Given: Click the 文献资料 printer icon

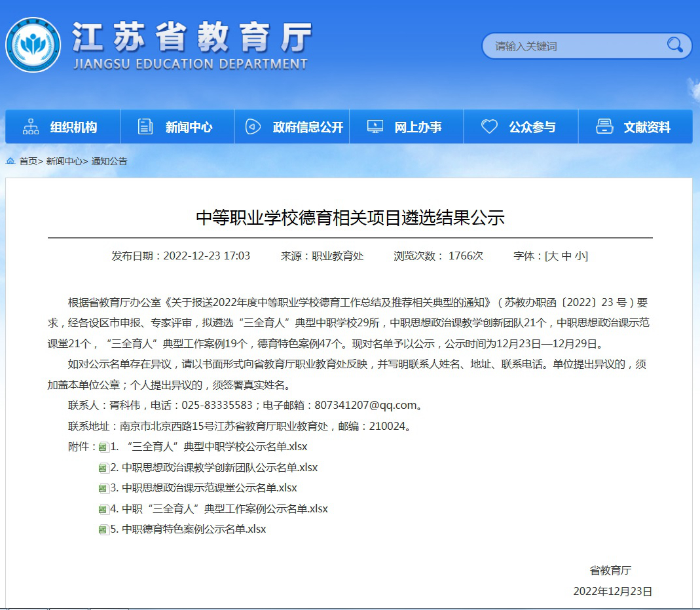Looking at the screenshot, I should click(x=604, y=126).
